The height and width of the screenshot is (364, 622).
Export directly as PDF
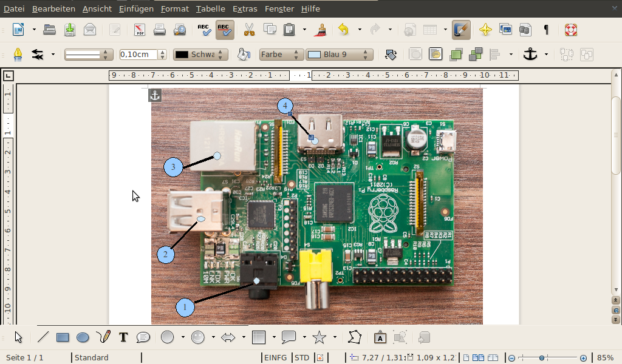point(139,30)
